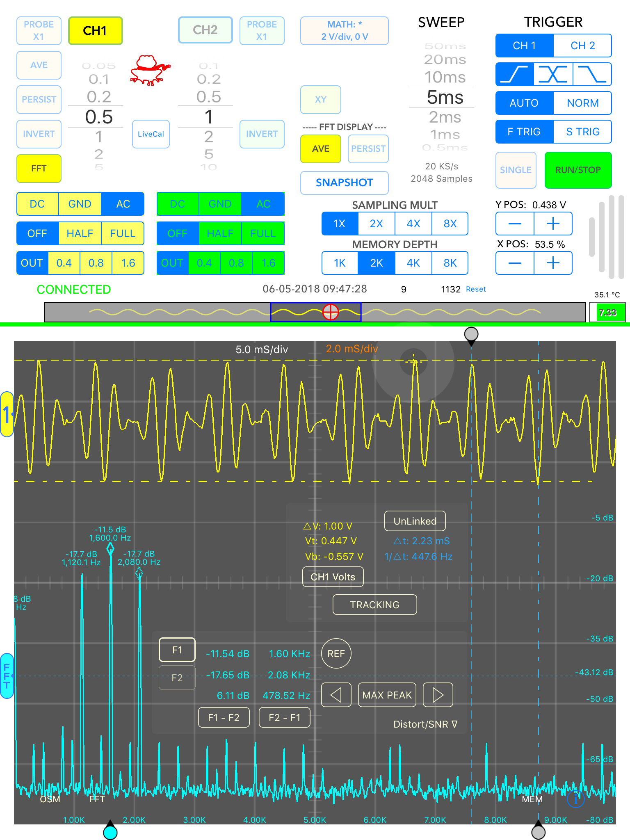Screen dimensions: 630x840
Task: Select rising edge trigger icon
Action: pyautogui.click(x=515, y=74)
